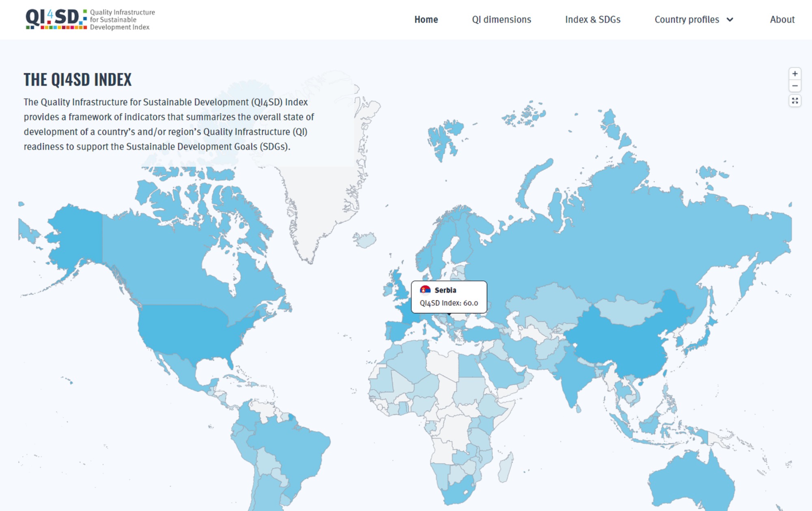Open QI dimensions page
The height and width of the screenshot is (511, 812).
[x=501, y=19]
